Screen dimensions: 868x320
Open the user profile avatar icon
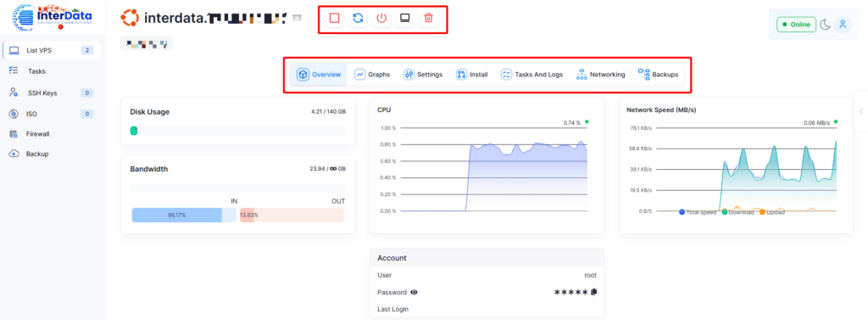click(843, 25)
